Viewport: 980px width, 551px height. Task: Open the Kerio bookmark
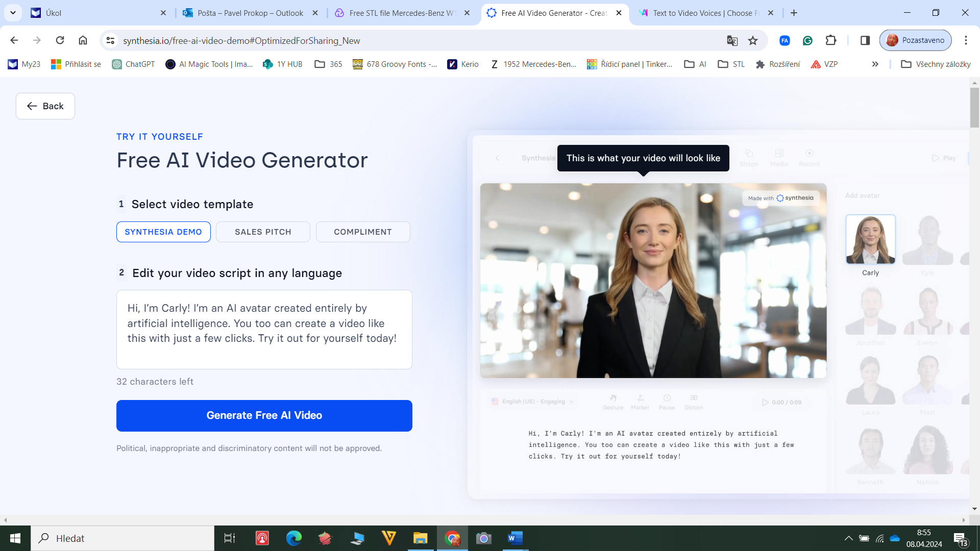(x=463, y=64)
